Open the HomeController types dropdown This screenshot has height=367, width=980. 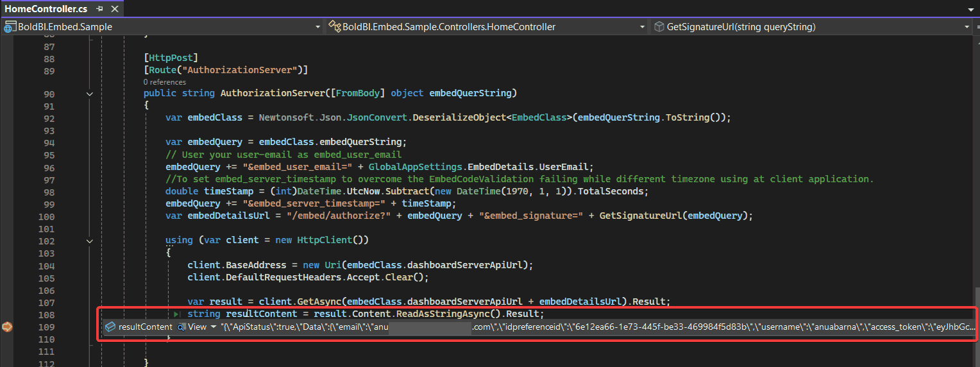643,27
